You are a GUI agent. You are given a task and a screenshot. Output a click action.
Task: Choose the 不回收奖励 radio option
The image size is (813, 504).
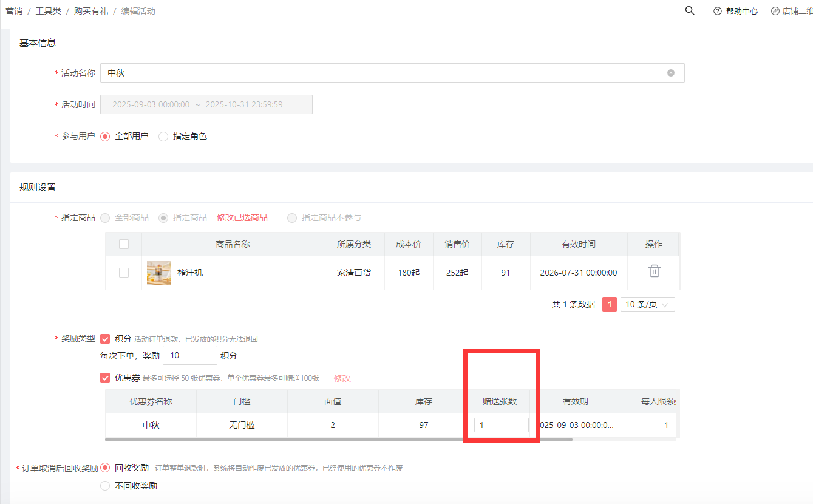click(x=105, y=486)
